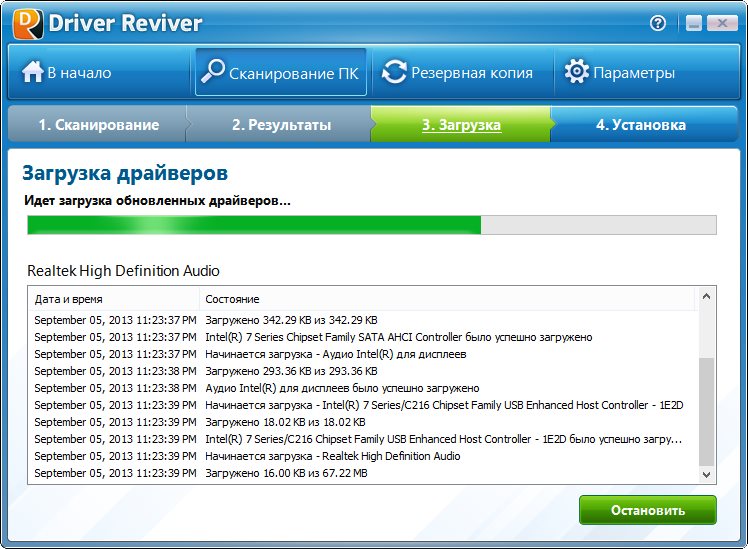Switch to the 2. Результаты step tab
The width and height of the screenshot is (748, 549).
[281, 125]
